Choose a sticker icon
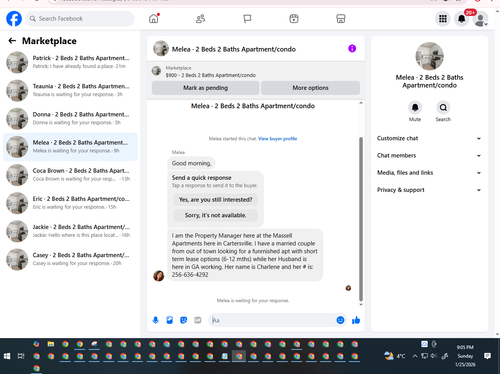 (x=184, y=320)
